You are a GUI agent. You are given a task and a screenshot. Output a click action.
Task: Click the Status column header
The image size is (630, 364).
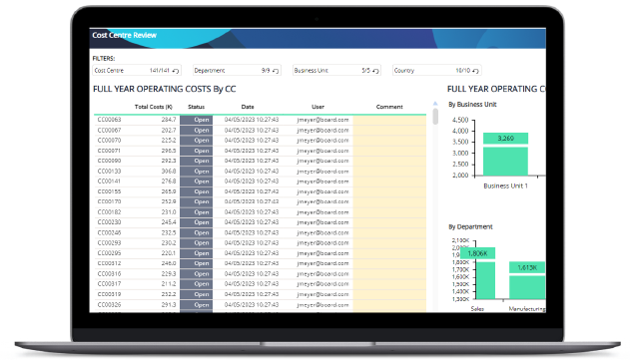tap(196, 107)
